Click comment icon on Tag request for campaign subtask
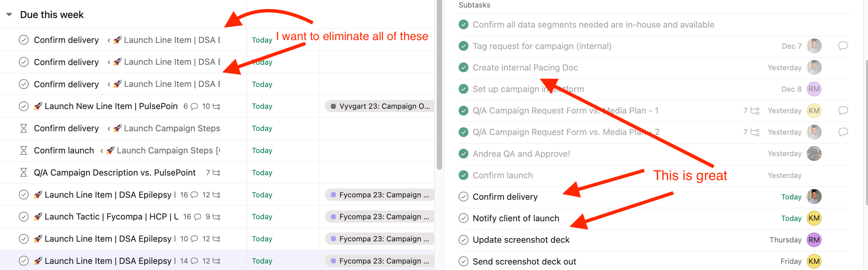The height and width of the screenshot is (270, 868). coord(843,46)
